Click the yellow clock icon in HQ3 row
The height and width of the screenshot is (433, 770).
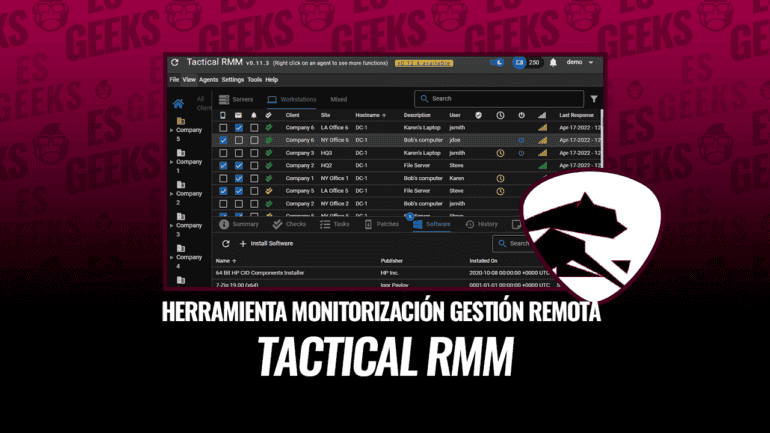click(x=500, y=153)
